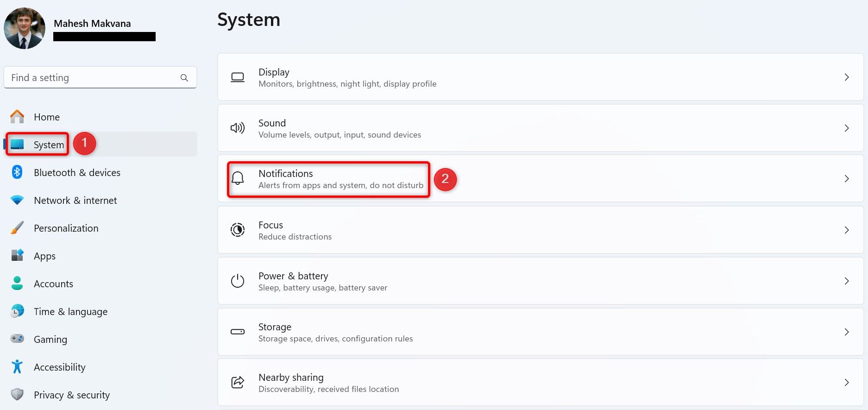Click 'Reduce distractions' description text
The height and width of the screenshot is (410, 868).
(x=295, y=237)
